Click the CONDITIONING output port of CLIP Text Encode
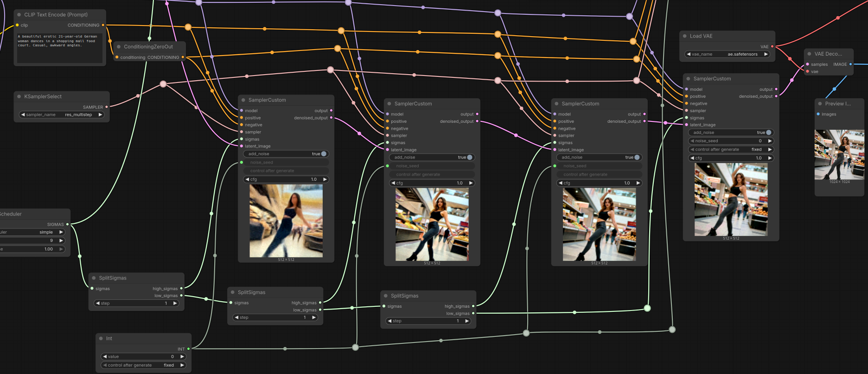This screenshot has height=374, width=868. pos(103,25)
